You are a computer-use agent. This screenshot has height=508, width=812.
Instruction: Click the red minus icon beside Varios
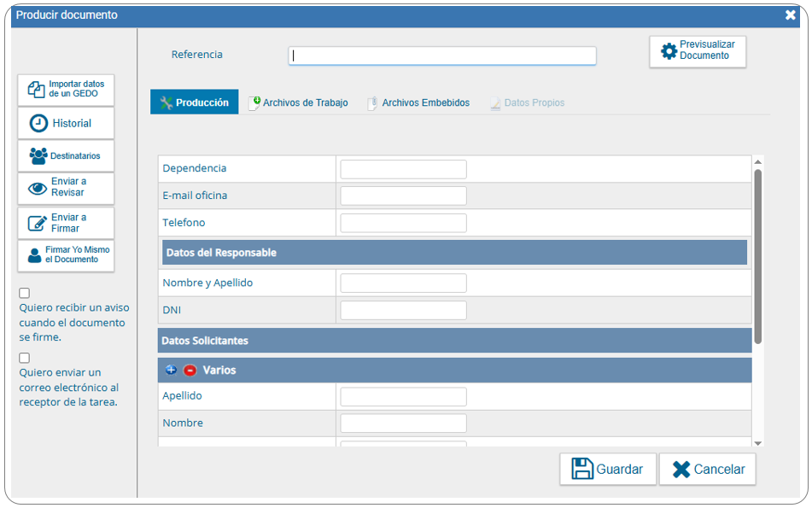[x=190, y=371]
